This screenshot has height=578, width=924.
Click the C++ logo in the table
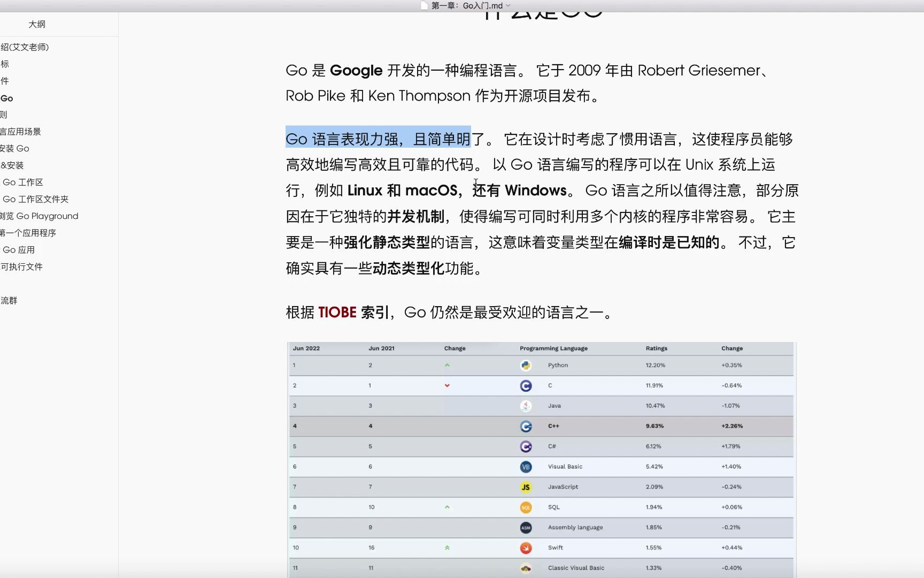tap(526, 427)
